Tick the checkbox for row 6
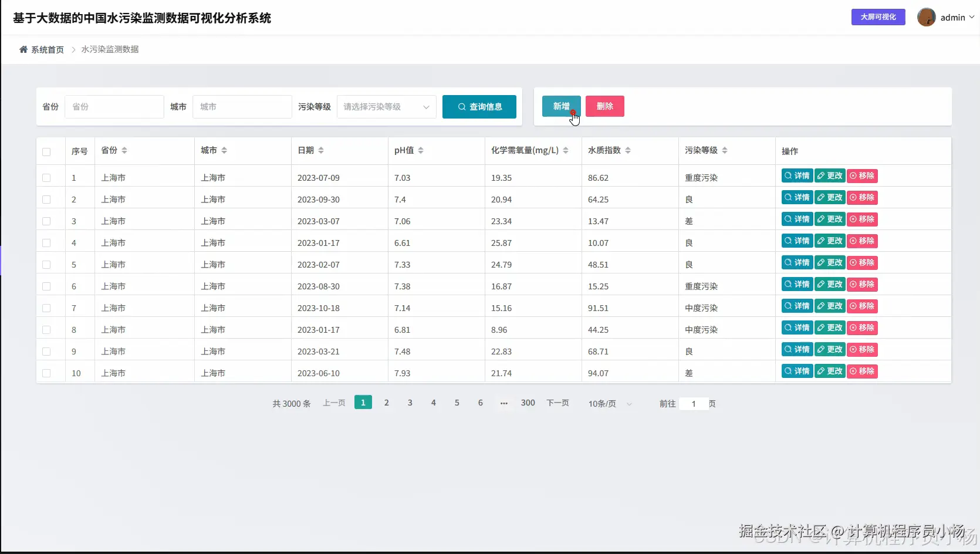980x554 pixels. tap(46, 286)
